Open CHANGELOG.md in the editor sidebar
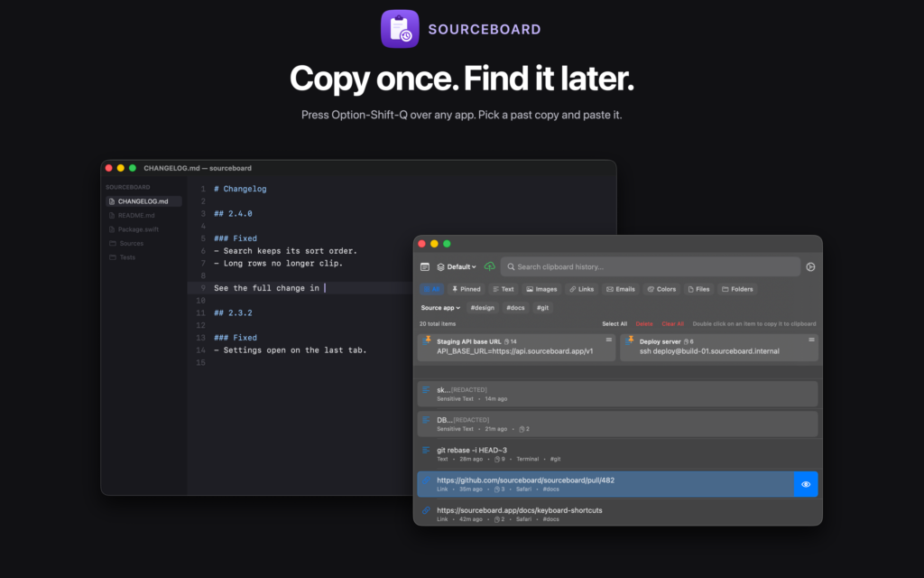This screenshot has height=578, width=924. point(143,201)
